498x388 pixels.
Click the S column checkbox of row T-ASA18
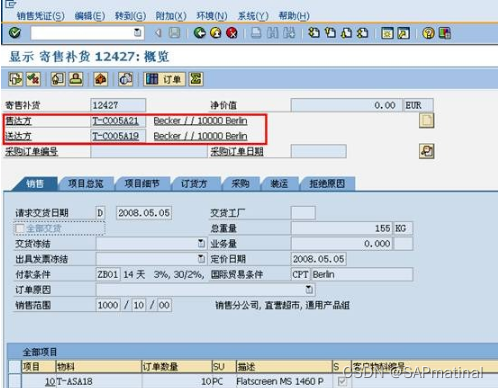pyautogui.click(x=342, y=381)
